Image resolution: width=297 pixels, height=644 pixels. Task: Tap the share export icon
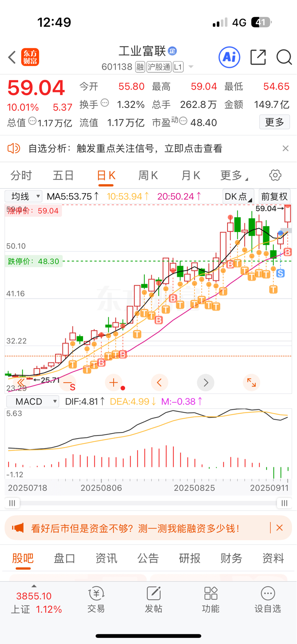tap(258, 57)
